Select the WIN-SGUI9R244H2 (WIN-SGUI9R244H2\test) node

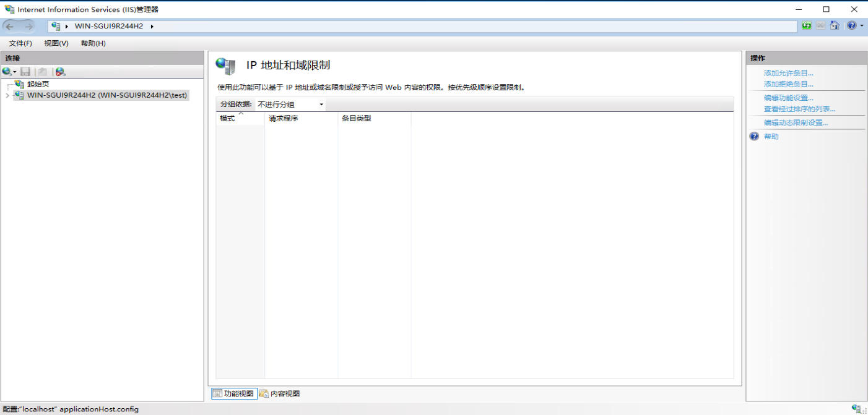tap(107, 95)
